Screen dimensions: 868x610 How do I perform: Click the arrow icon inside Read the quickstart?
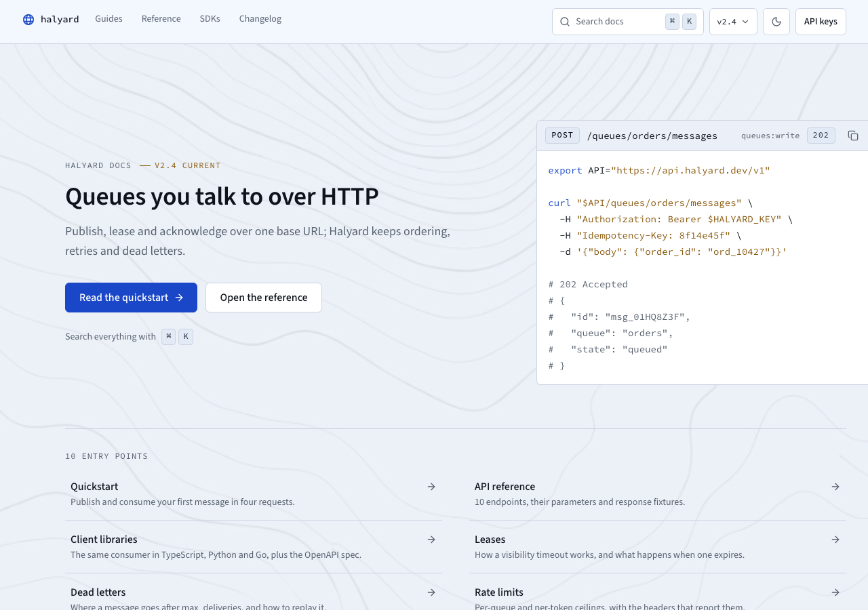pyautogui.click(x=179, y=298)
